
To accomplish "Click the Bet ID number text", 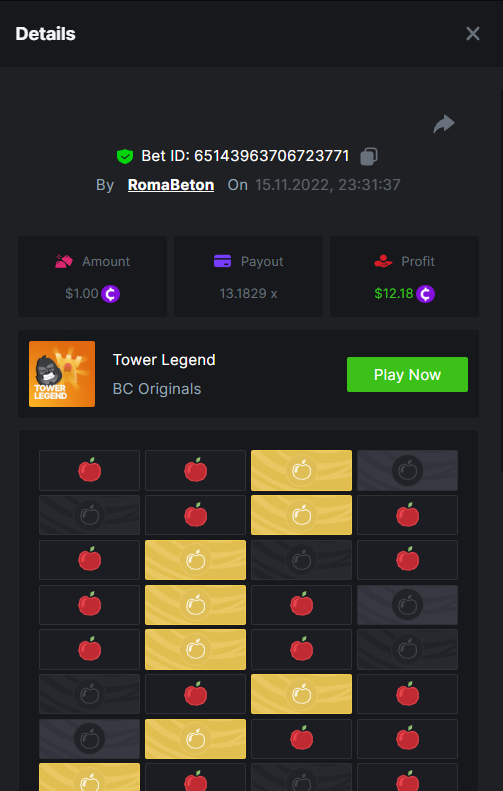I will click(x=271, y=156).
